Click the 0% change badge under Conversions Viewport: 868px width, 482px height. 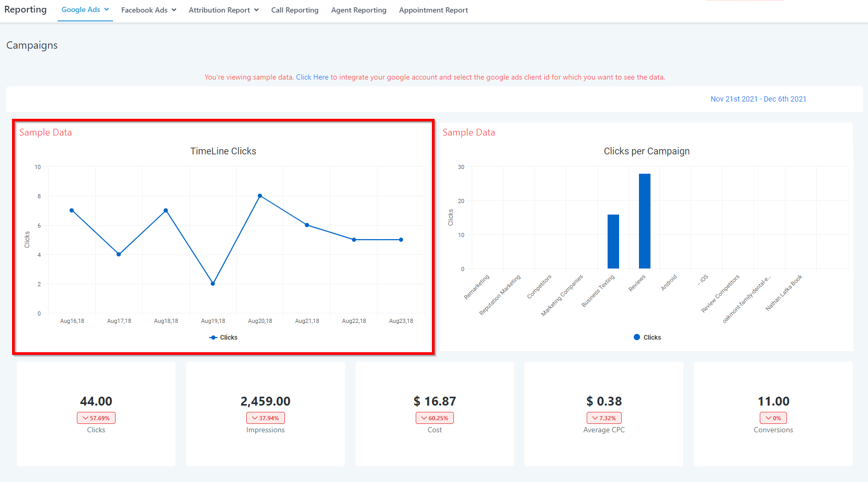pyautogui.click(x=773, y=418)
